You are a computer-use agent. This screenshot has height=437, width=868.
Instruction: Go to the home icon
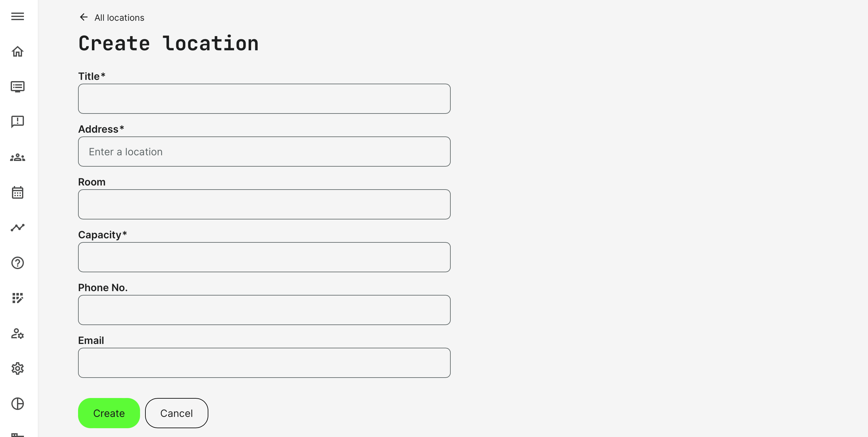click(18, 52)
